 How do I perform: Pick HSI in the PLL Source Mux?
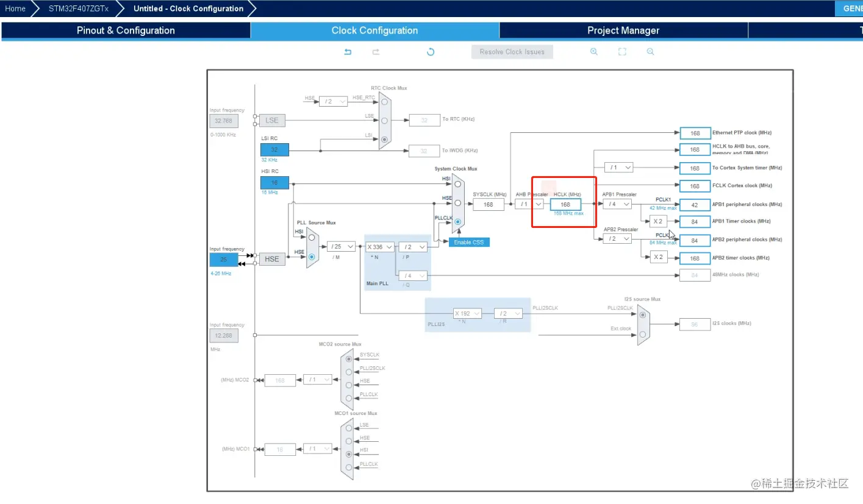point(312,237)
